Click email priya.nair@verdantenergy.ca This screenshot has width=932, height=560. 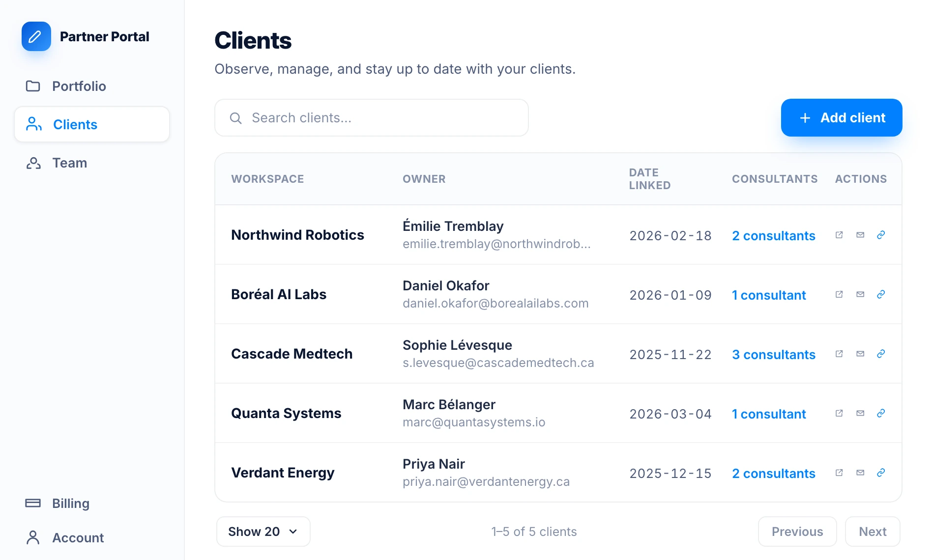click(486, 482)
